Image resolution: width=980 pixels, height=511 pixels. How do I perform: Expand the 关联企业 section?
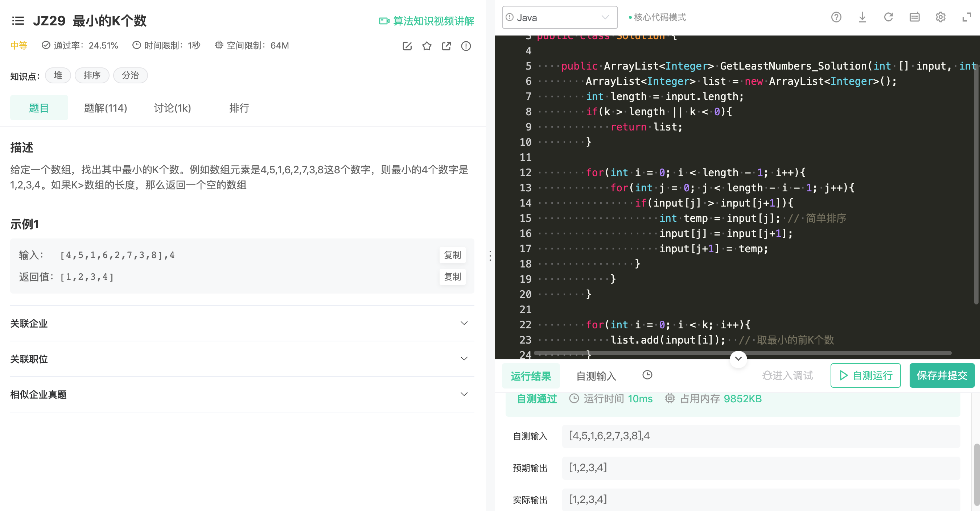click(242, 324)
